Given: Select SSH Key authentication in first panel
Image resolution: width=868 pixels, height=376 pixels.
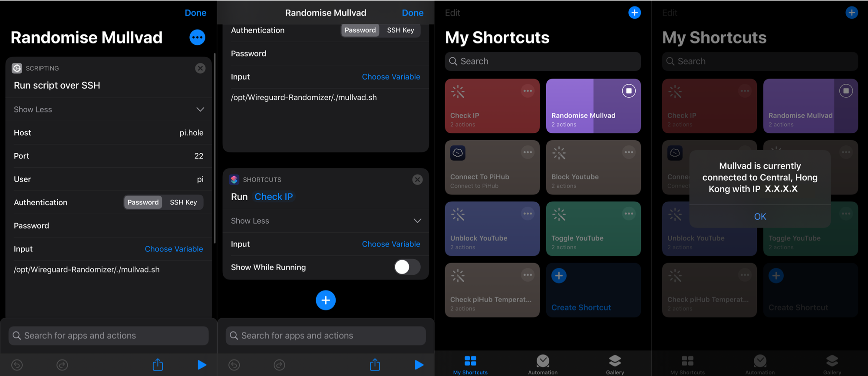Looking at the screenshot, I should [x=183, y=202].
